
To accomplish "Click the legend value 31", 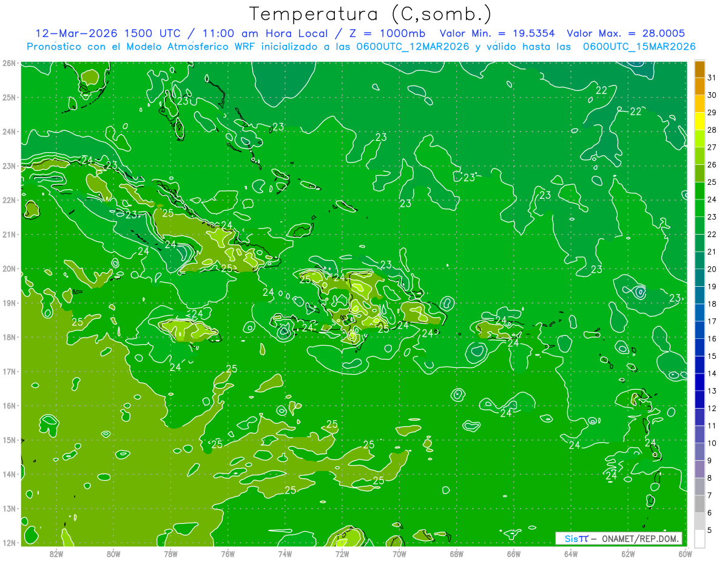I will [x=712, y=77].
